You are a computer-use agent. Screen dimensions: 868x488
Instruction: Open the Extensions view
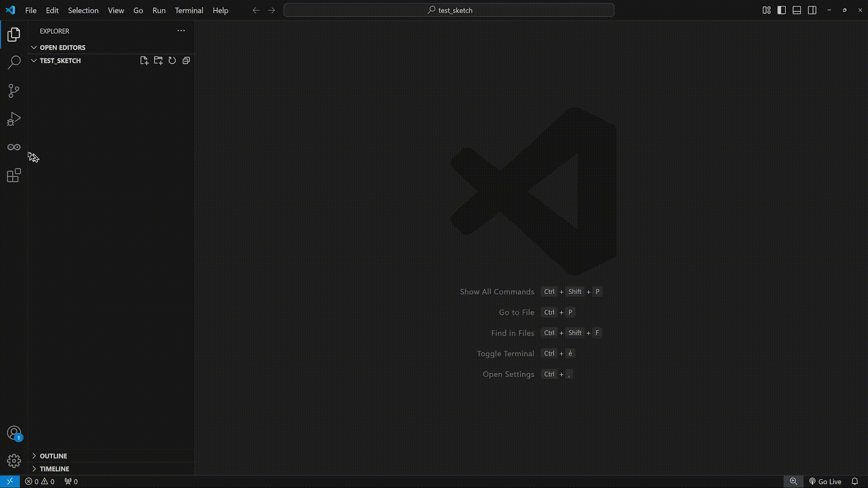pos(14,175)
